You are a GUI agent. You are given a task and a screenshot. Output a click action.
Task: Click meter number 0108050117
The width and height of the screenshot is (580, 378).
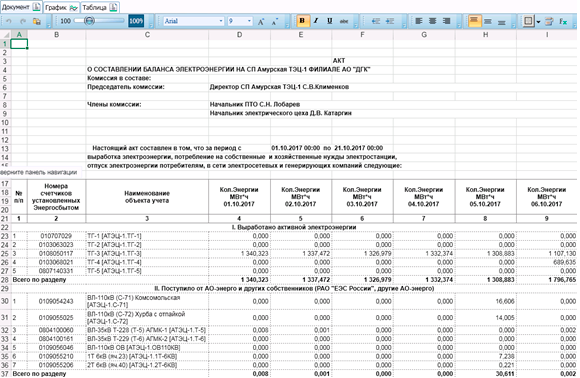57,254
